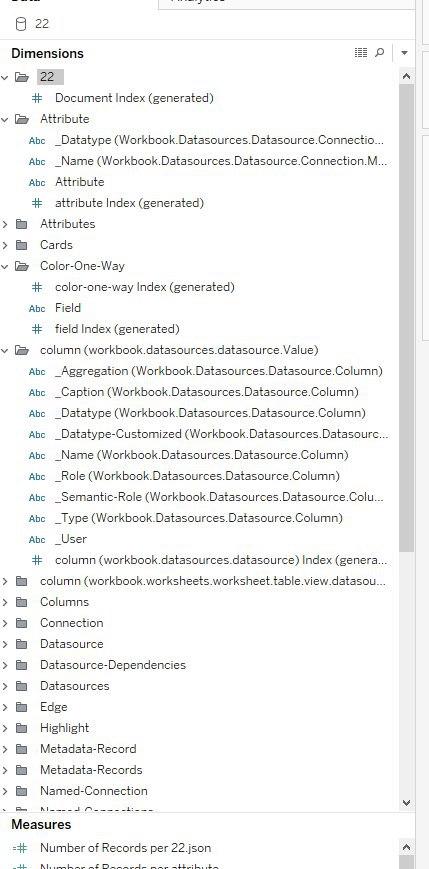
Task: Select _Datatype (Workbook.Datasources.Datasource.Connectio... field
Action: coord(219,140)
